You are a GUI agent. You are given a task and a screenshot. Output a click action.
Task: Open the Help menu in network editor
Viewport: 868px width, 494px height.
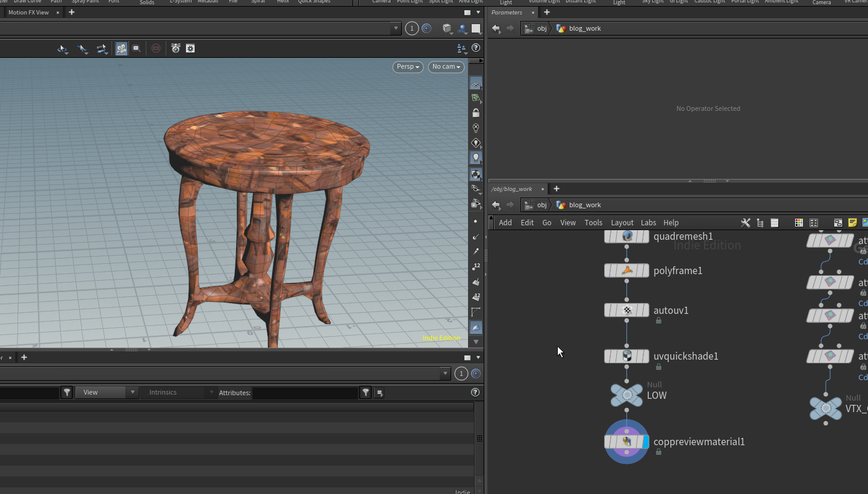coord(671,223)
